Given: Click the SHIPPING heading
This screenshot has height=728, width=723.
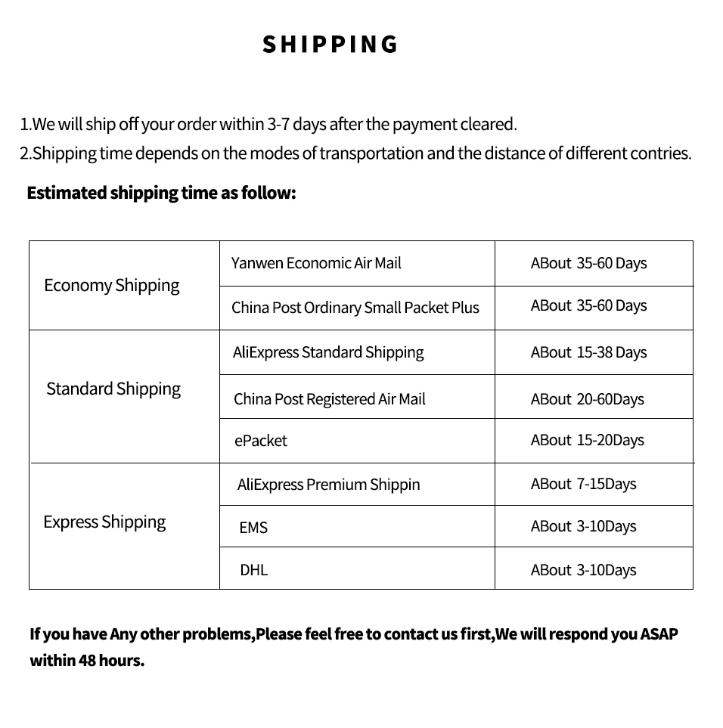Looking at the screenshot, I should [x=330, y=45].
